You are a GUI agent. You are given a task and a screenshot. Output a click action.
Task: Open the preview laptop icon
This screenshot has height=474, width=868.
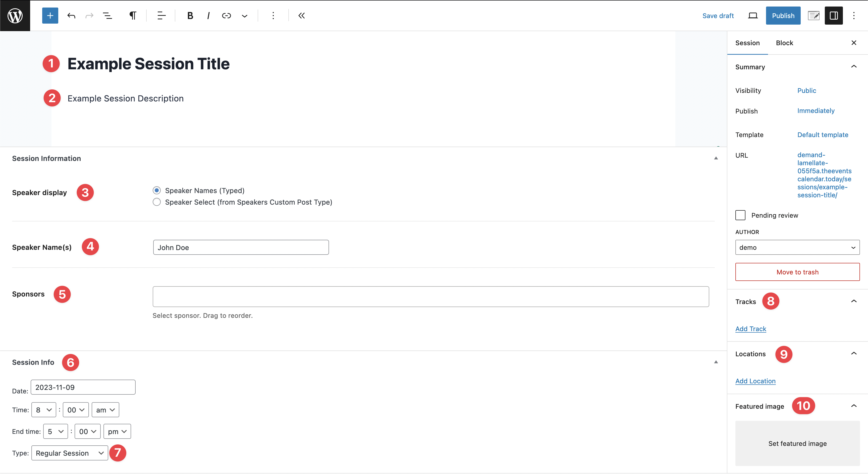pos(753,16)
